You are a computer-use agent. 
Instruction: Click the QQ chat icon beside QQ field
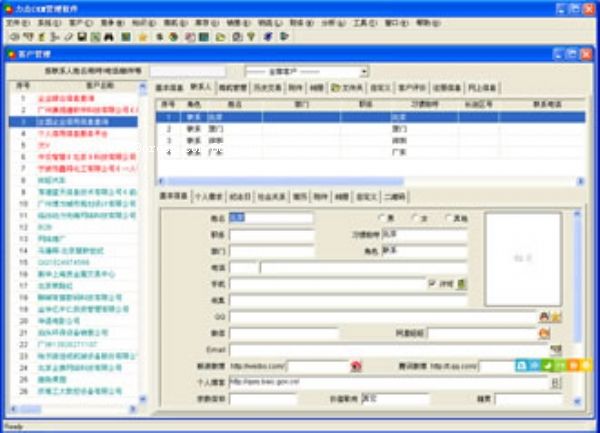click(545, 316)
